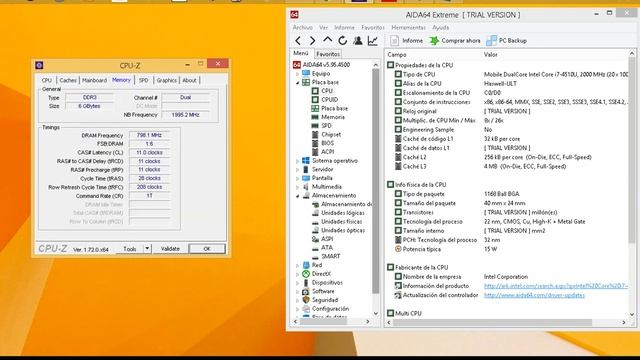The width and height of the screenshot is (640, 360).
Task: Collapse the Placa base tree node
Action: coord(298,82)
